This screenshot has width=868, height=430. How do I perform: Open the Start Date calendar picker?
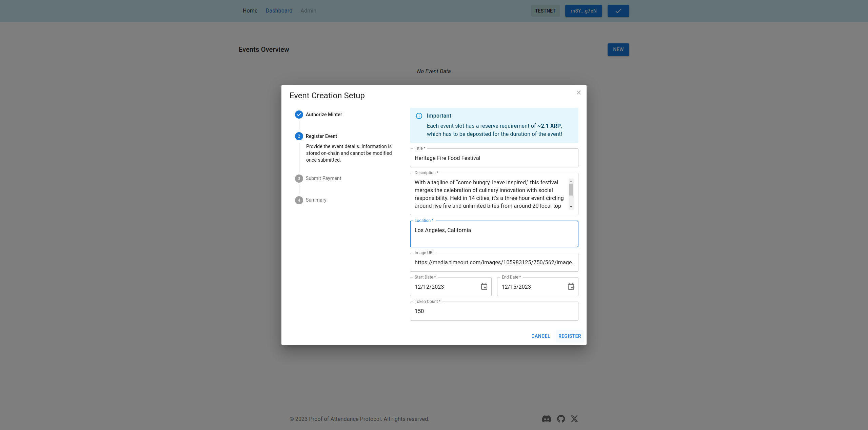pyautogui.click(x=484, y=287)
